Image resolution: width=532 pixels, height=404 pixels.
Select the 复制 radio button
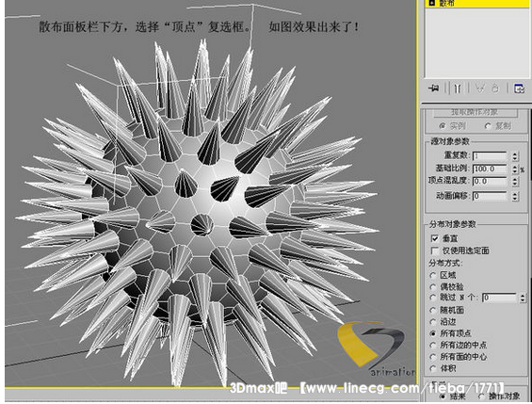coord(488,126)
